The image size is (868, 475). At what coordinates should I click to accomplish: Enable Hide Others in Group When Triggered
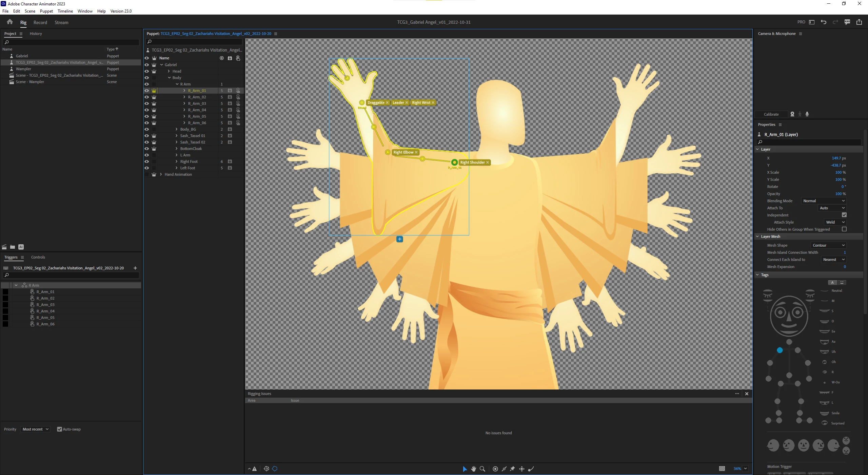pos(844,229)
